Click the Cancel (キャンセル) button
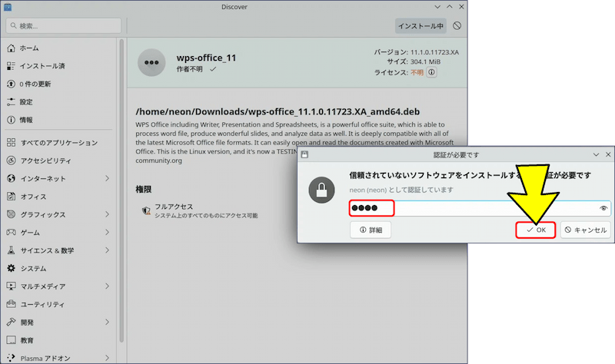 (586, 230)
